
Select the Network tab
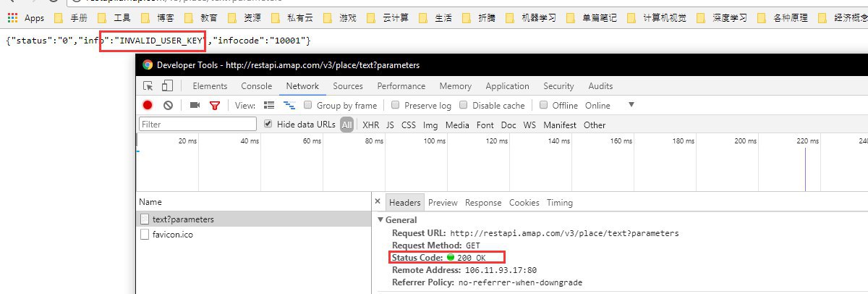coord(302,86)
